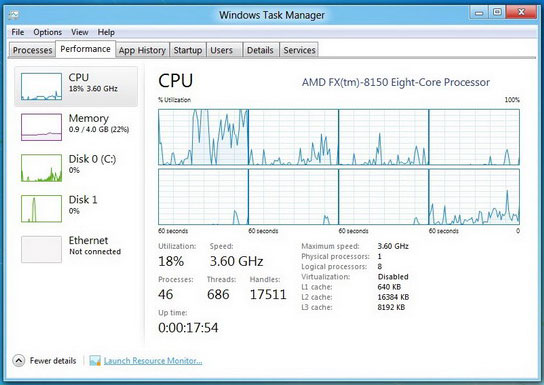Launch Resource Monitor link
The width and height of the screenshot is (544, 385).
(x=153, y=361)
